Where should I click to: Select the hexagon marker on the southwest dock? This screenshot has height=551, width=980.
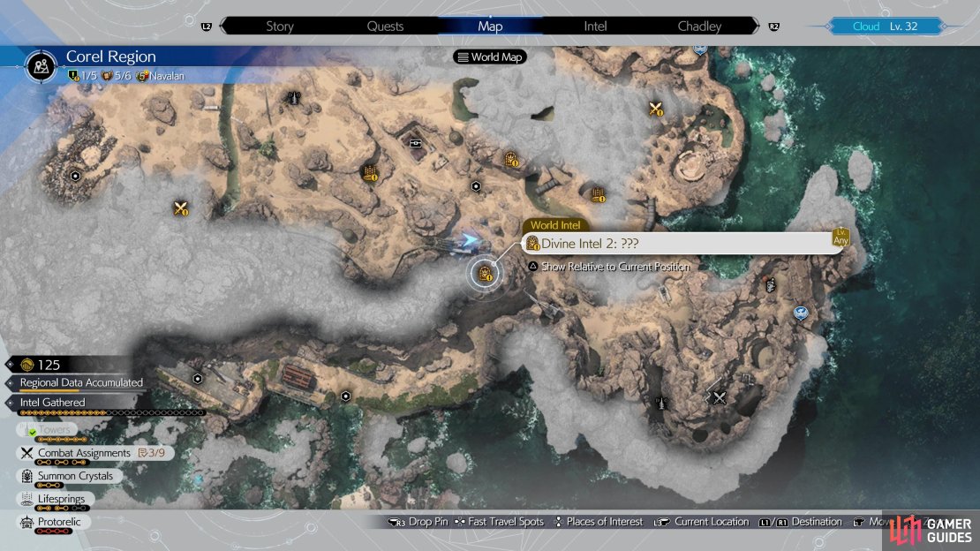(x=198, y=379)
